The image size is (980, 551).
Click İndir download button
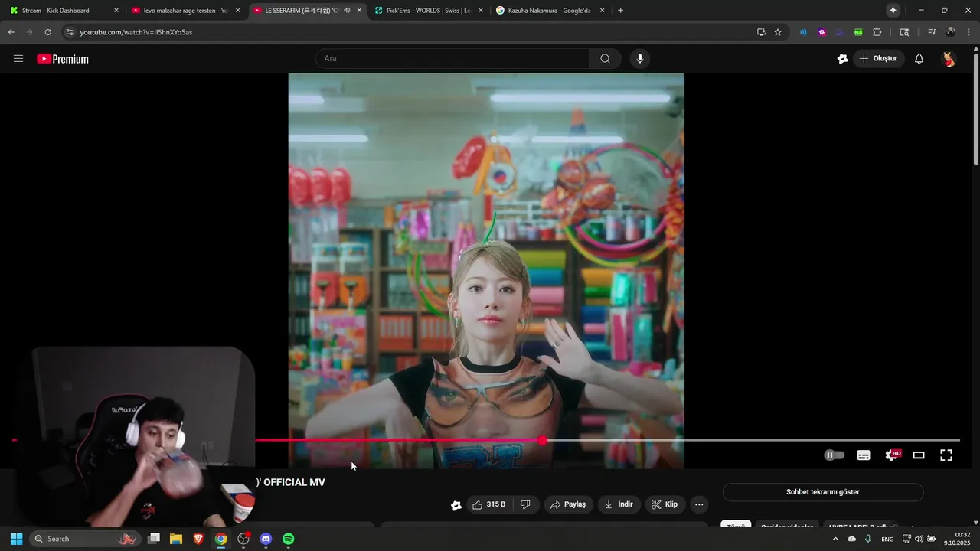tap(619, 504)
